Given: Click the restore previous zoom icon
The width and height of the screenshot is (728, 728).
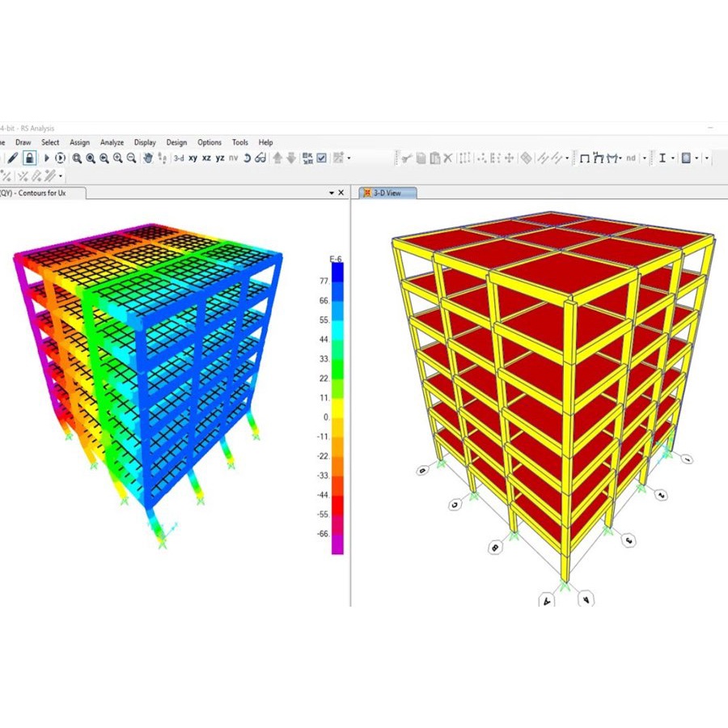Looking at the screenshot, I should click(104, 159).
